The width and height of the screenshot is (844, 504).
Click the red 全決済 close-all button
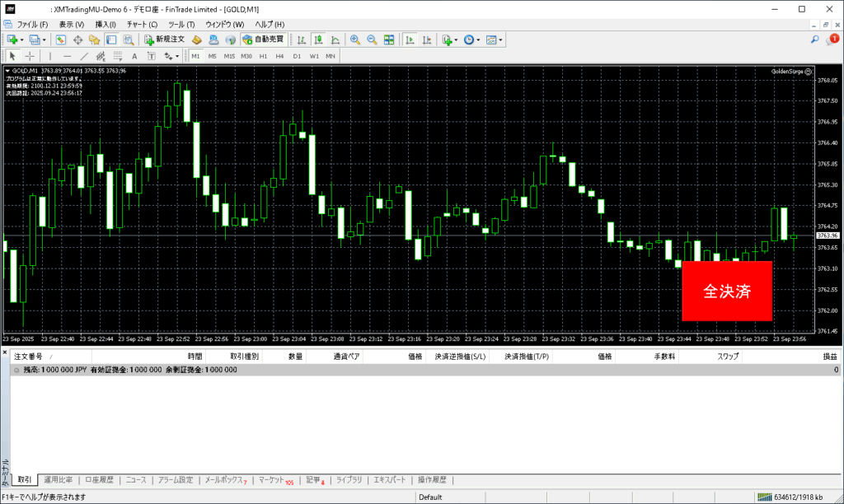(726, 291)
